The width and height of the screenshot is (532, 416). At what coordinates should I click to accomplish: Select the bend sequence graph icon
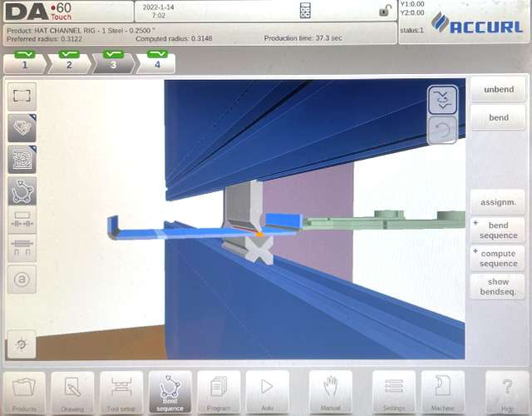click(22, 191)
